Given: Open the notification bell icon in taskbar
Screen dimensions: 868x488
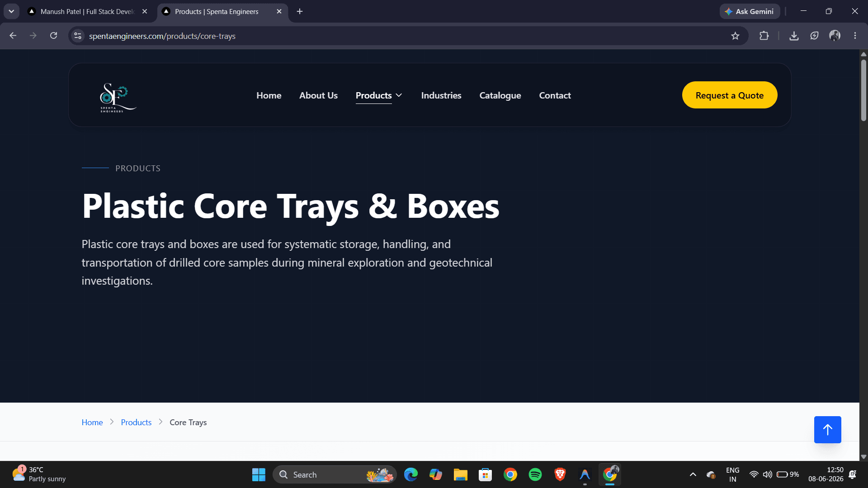Looking at the screenshot, I should pos(853,474).
